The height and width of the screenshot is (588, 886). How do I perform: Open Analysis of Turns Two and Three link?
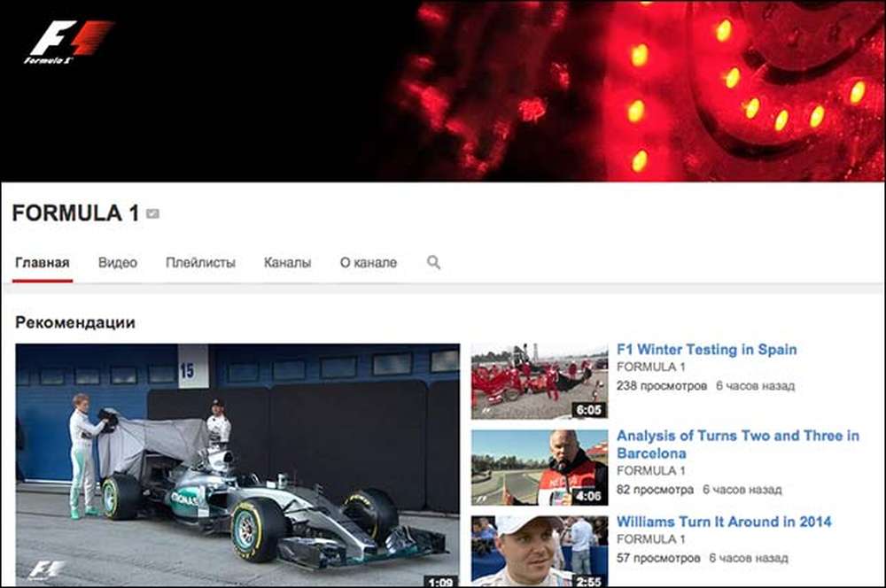[738, 445]
